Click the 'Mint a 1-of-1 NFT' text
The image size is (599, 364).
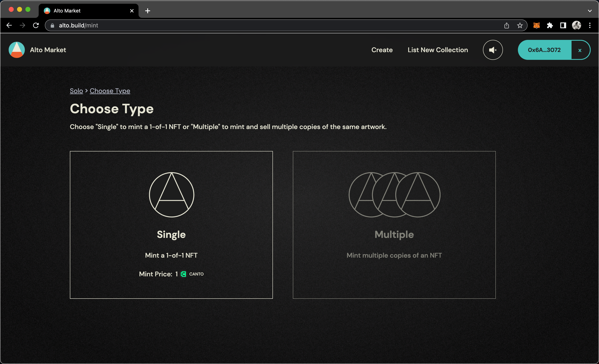click(171, 255)
